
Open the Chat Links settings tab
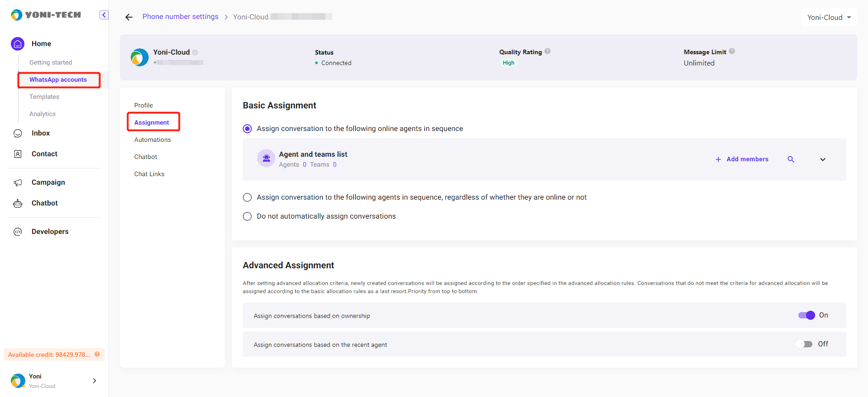point(149,174)
